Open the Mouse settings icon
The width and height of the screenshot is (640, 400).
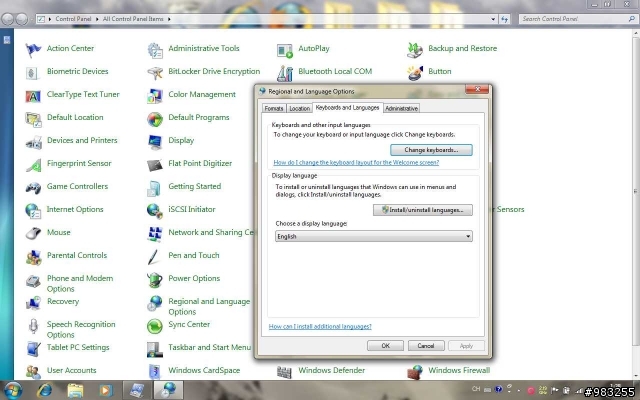click(x=33, y=234)
